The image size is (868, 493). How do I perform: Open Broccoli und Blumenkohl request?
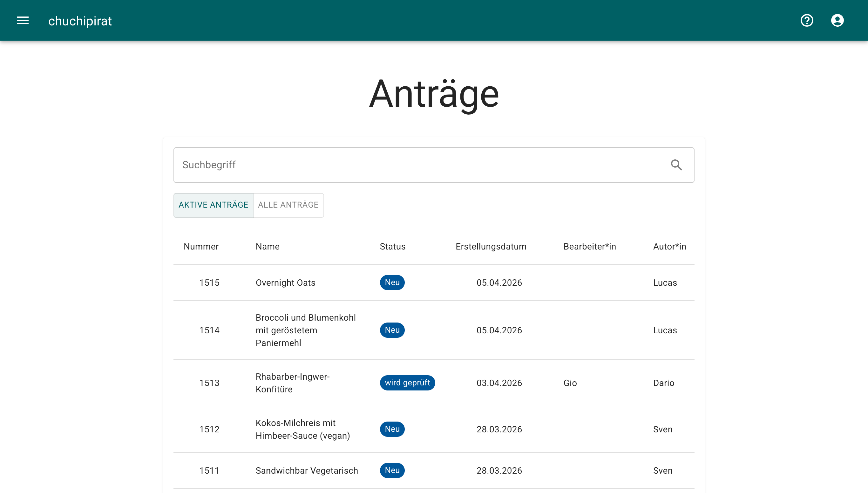coord(306,330)
